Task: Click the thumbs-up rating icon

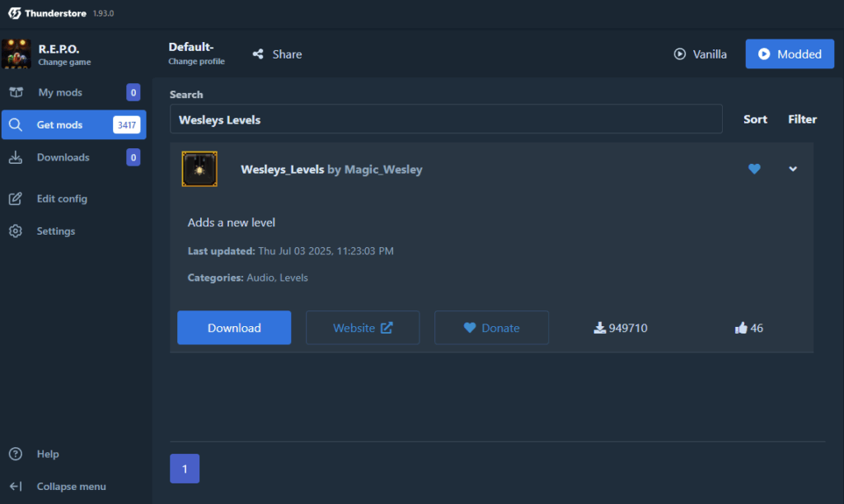Action: (x=741, y=328)
